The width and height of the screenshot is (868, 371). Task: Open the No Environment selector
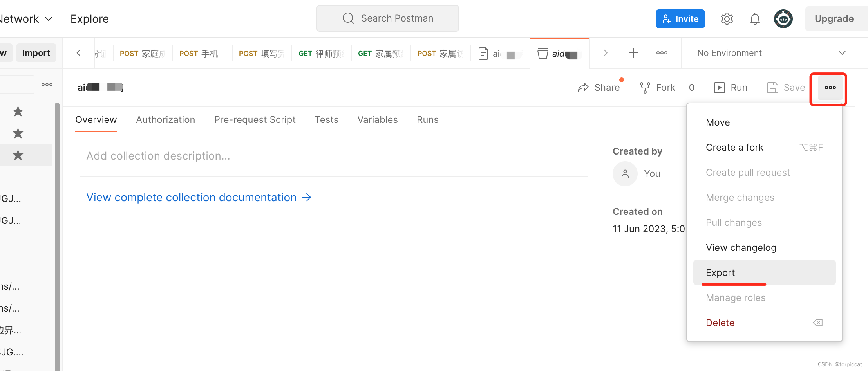point(771,53)
